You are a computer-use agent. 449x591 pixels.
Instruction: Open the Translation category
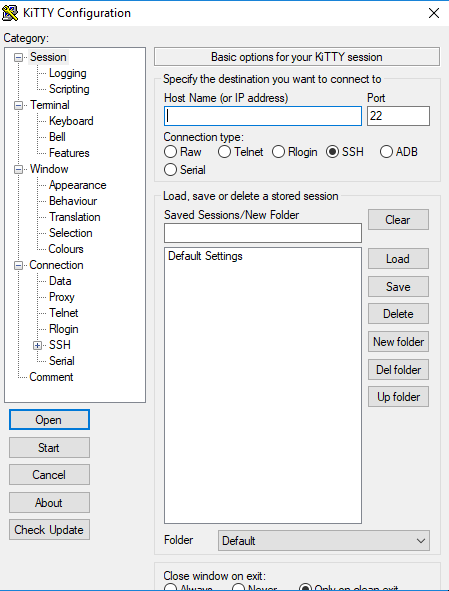(x=75, y=217)
